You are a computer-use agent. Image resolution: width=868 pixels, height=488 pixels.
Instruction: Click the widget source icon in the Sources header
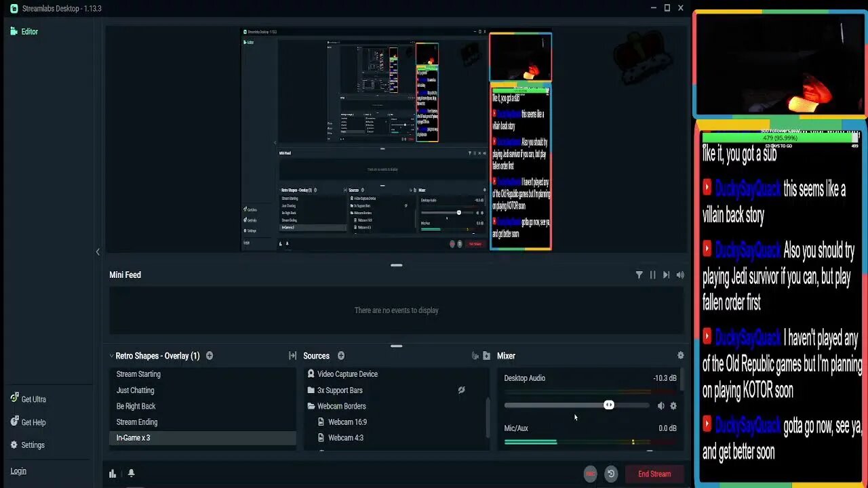(475, 356)
